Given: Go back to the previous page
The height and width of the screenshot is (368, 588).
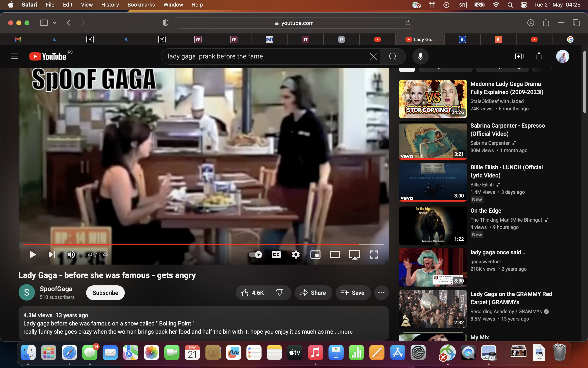Looking at the screenshot, I should [x=69, y=23].
